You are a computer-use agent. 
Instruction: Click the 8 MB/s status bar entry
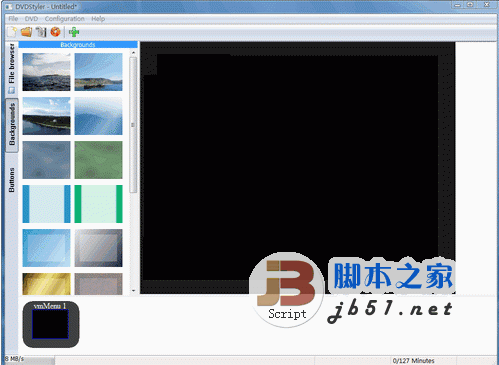[14, 359]
